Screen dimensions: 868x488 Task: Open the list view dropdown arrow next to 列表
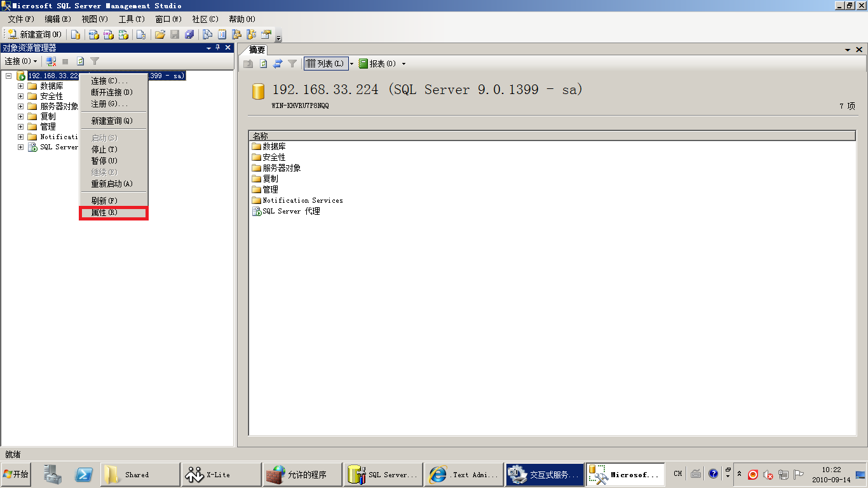click(x=351, y=64)
